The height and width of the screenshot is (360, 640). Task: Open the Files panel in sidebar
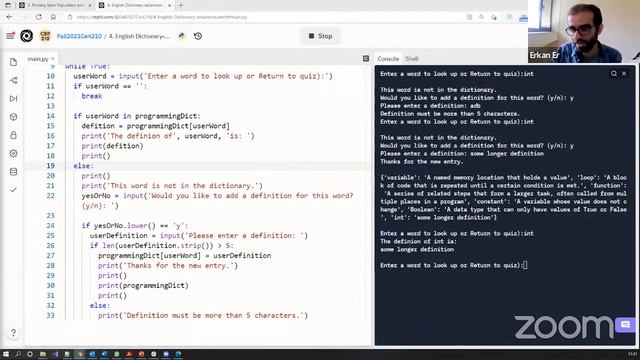point(13,62)
